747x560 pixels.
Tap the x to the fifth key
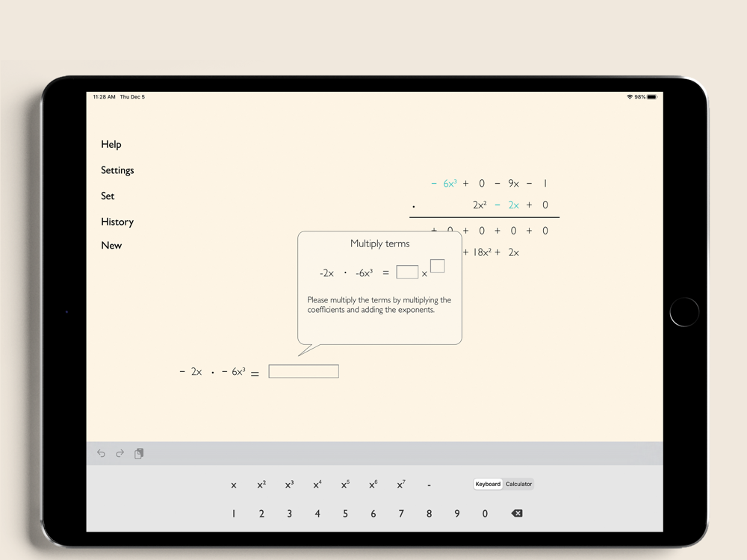pyautogui.click(x=345, y=485)
